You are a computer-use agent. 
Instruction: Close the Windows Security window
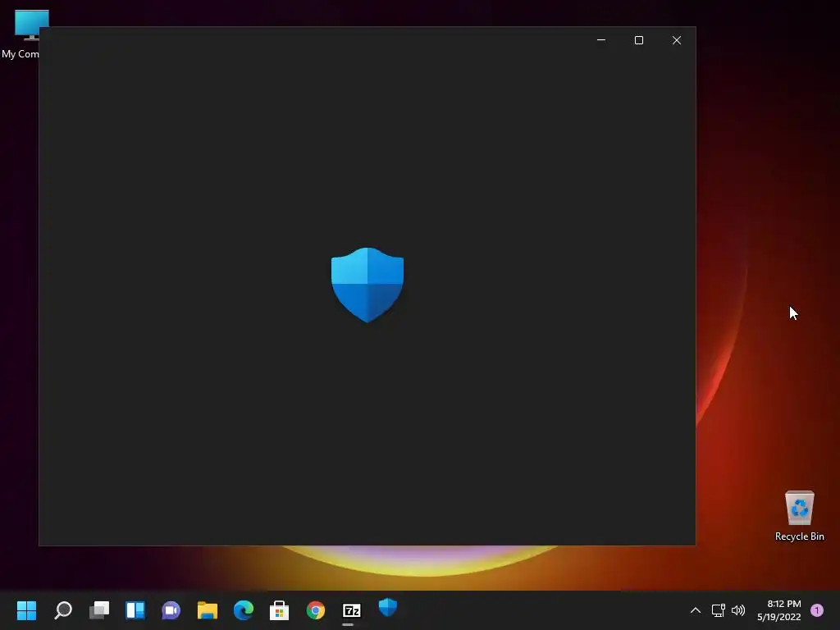(x=677, y=40)
